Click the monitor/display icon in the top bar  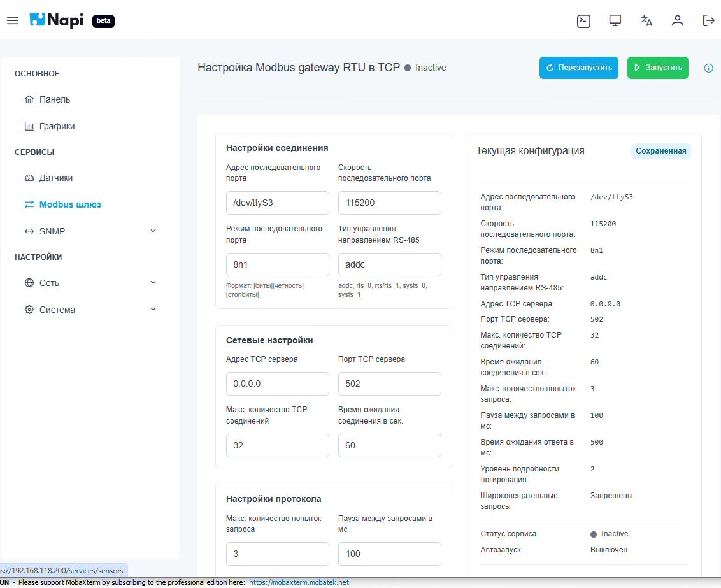click(614, 20)
